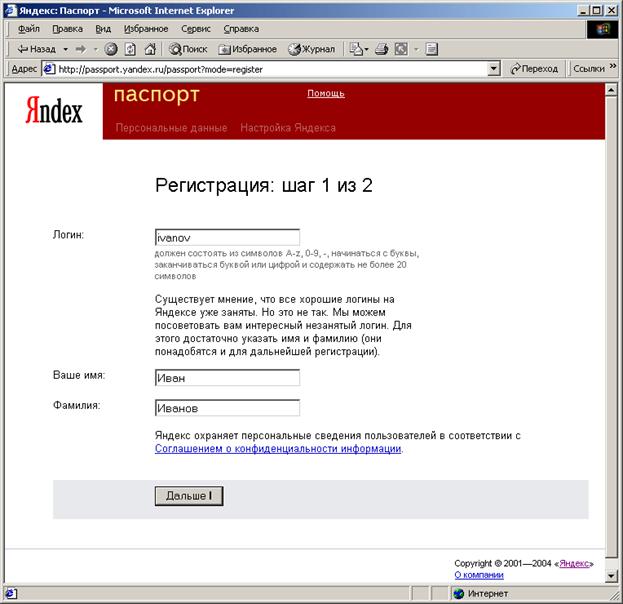Open the Back button history dropdown arrow
This screenshot has height=604, width=623.
[66, 48]
